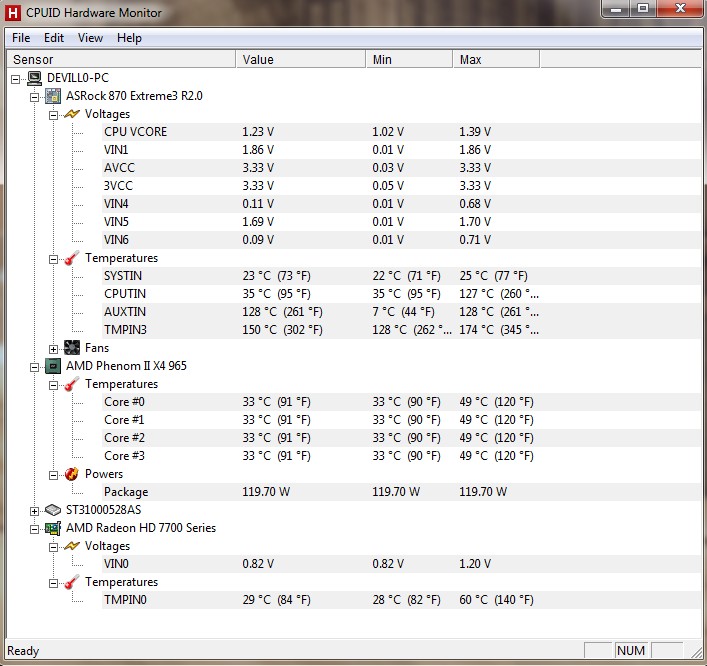Collapse the ASRock 870 Extreme3 R2.0 node
This screenshot has width=707, height=666.
click(34, 96)
